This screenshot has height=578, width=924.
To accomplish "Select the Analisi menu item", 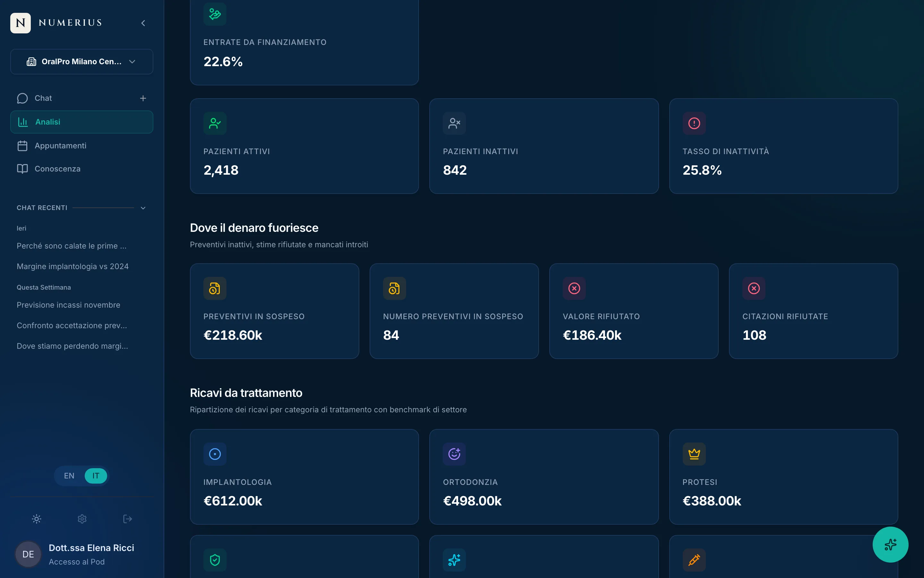I will [82, 122].
